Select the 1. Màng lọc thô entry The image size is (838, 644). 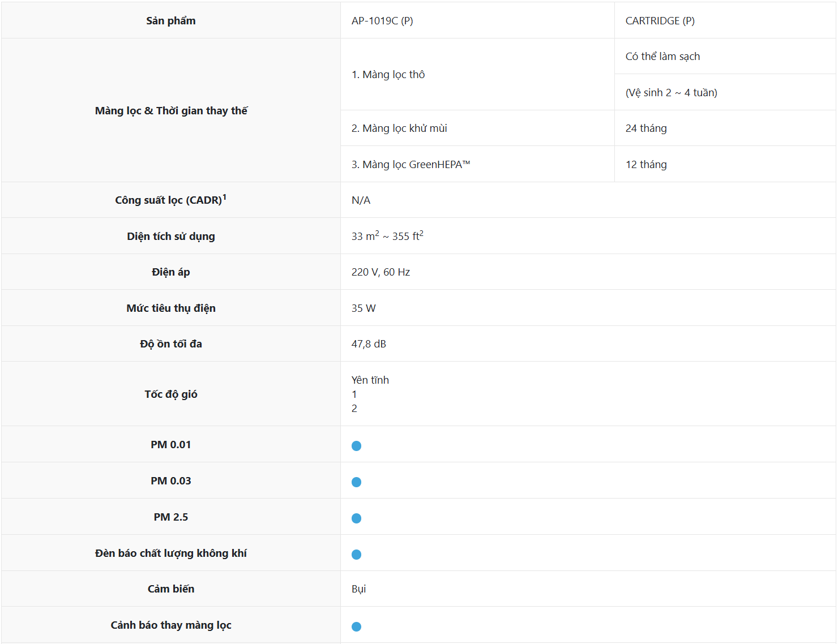tap(388, 75)
